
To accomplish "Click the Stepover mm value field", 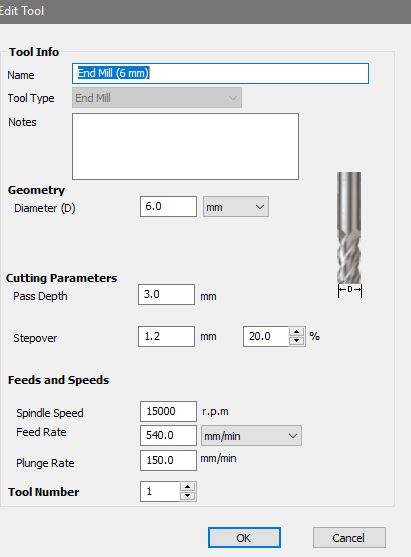I will coord(167,336).
